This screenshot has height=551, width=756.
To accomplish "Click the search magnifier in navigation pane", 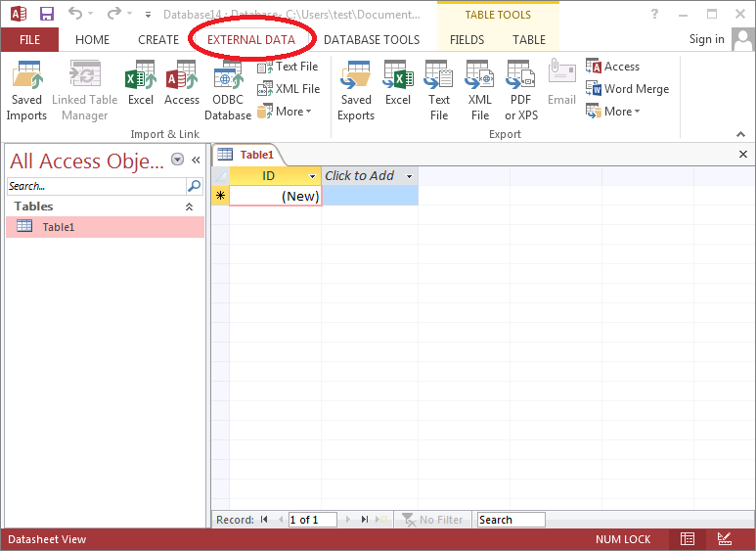I will pyautogui.click(x=195, y=186).
